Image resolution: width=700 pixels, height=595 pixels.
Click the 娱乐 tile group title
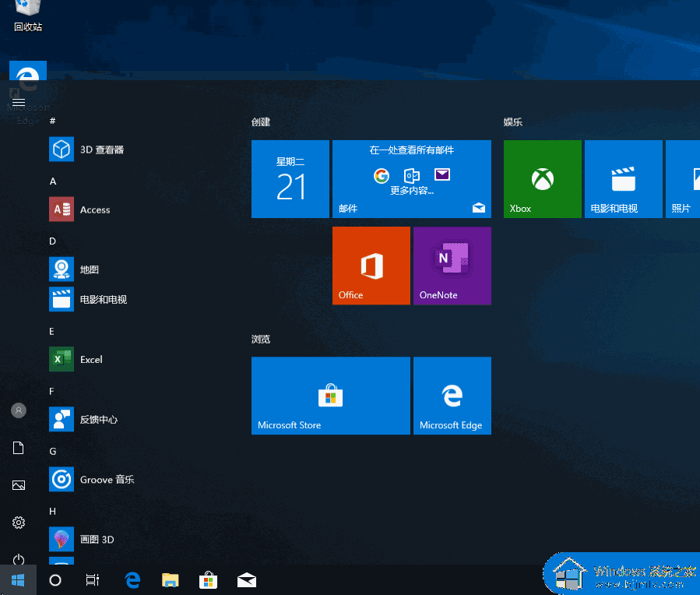(x=513, y=121)
